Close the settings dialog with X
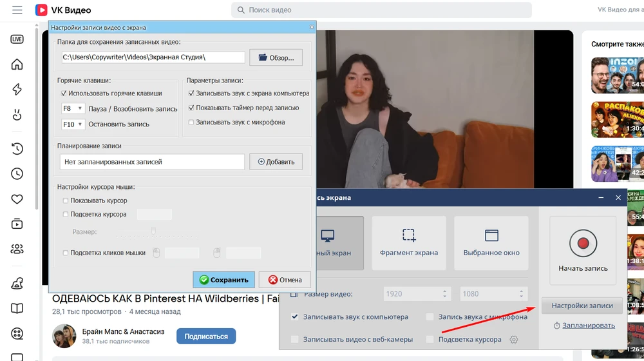This screenshot has height=361, width=644. [312, 27]
